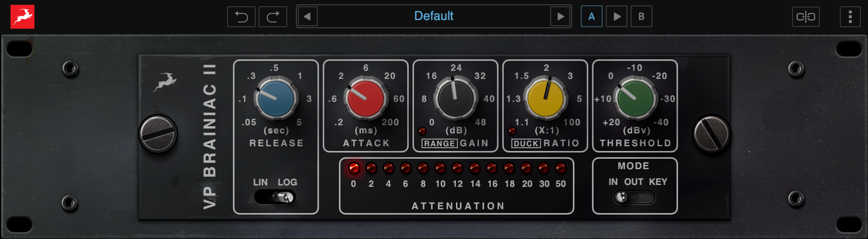Click the redo arrow button

click(x=273, y=17)
